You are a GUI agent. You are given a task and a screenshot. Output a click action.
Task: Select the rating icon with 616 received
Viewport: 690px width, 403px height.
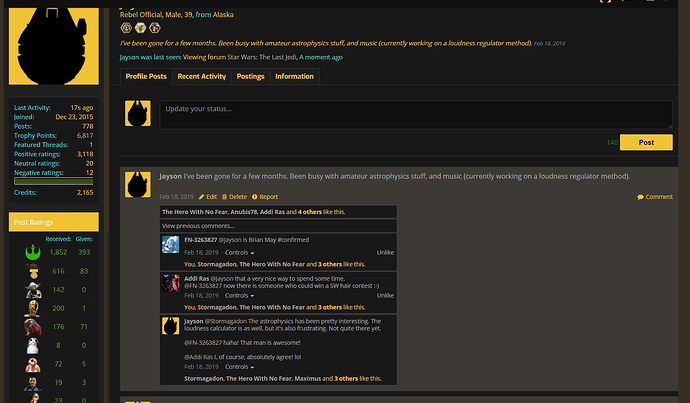coord(33,271)
